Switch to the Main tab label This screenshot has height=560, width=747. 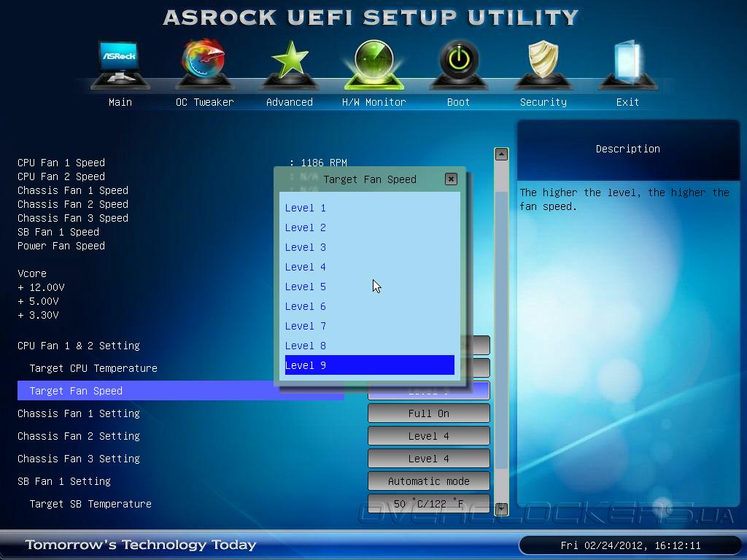click(120, 102)
